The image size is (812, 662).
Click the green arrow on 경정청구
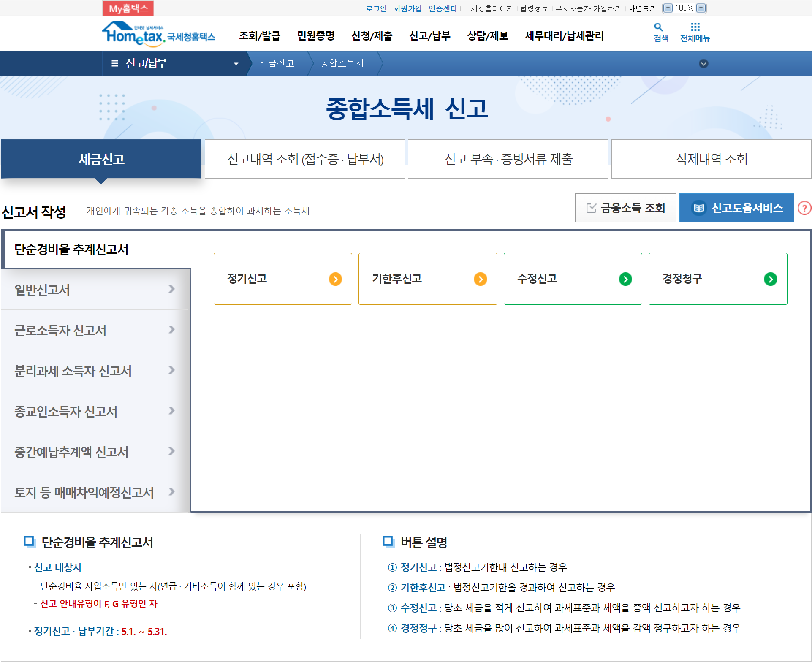[770, 279]
